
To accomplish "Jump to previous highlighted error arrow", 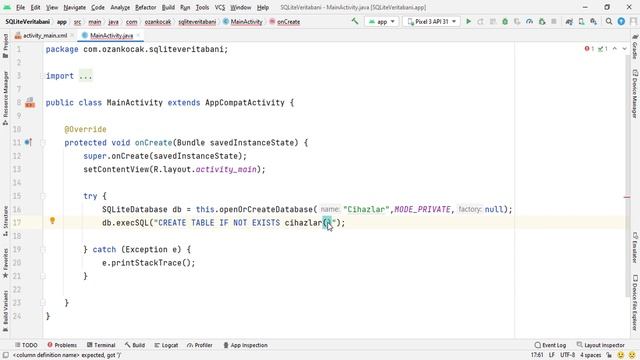I will 615,49.
